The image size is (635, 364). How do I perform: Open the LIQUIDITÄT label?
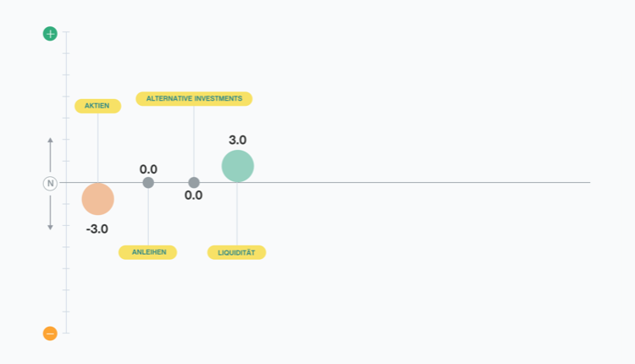pos(236,252)
